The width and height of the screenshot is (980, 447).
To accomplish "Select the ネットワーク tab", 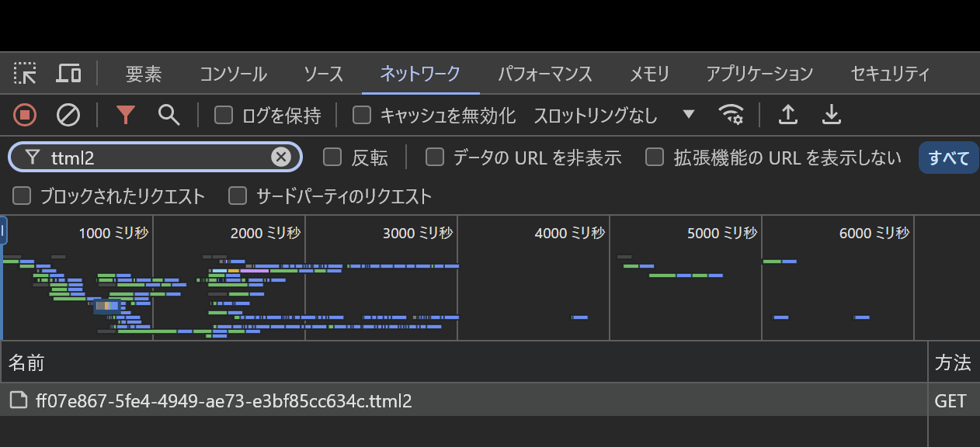I will 420,74.
